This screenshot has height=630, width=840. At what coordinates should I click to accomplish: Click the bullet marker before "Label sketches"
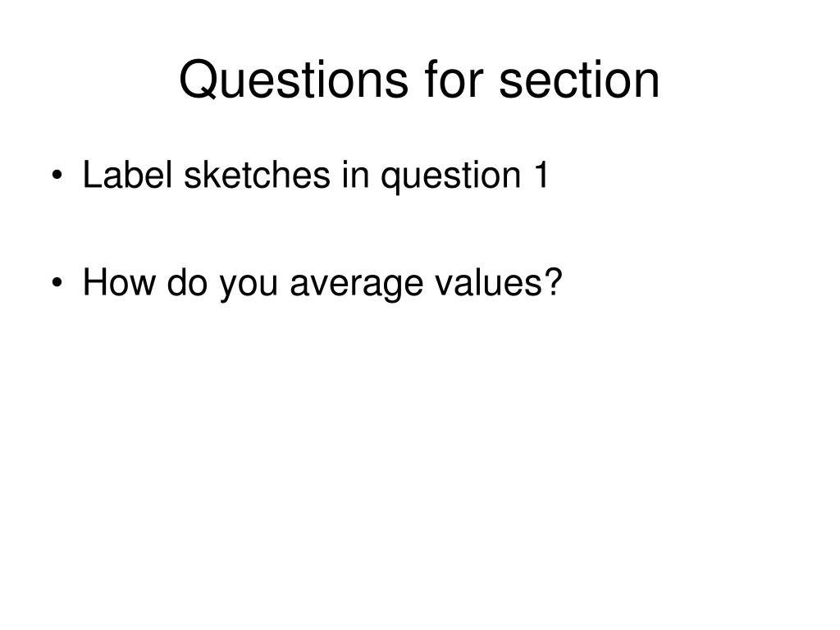point(57,176)
